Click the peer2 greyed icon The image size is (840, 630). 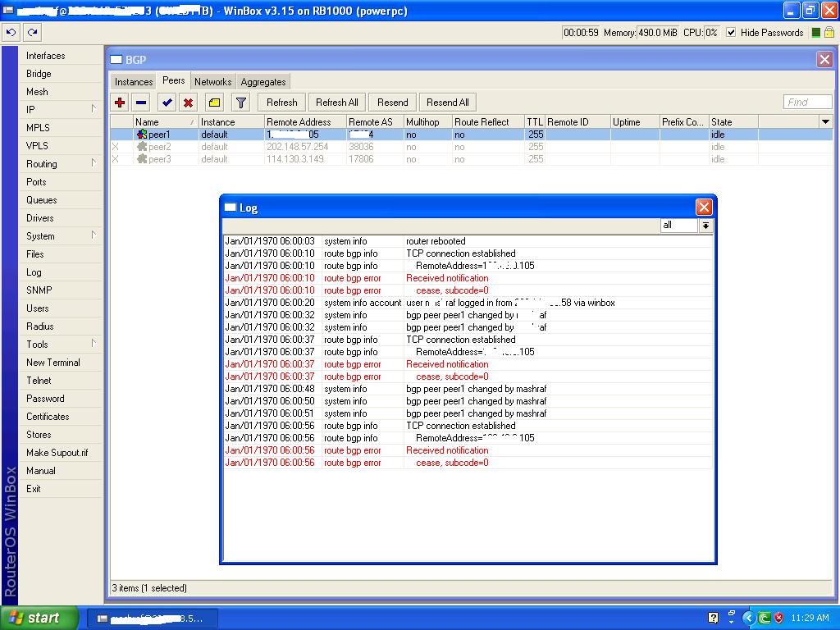point(142,147)
